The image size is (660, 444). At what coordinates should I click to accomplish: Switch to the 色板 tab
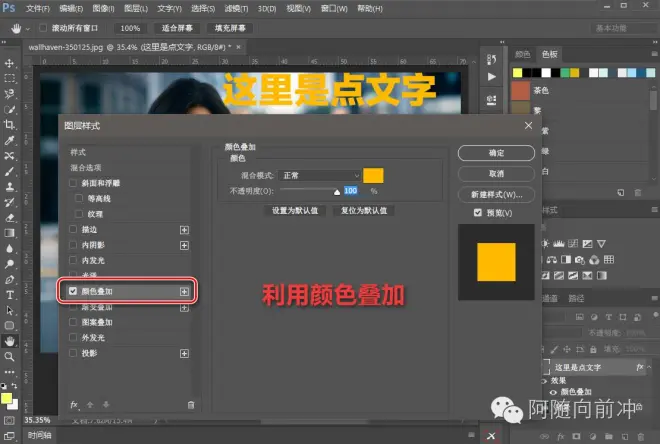[549, 54]
